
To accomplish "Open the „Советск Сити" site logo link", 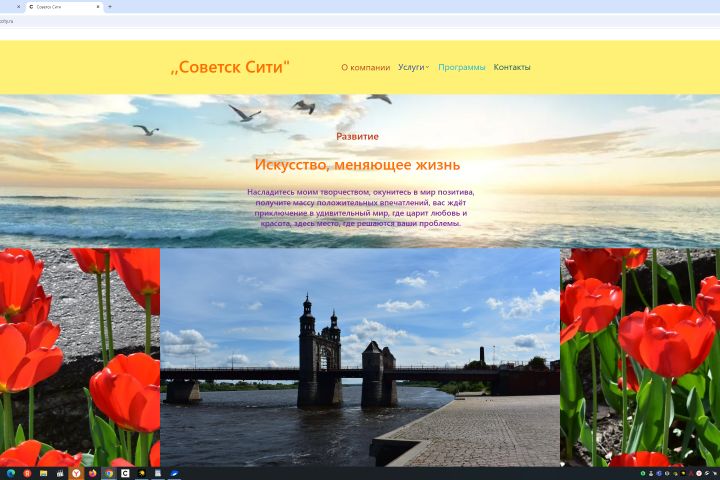I will pos(230,67).
